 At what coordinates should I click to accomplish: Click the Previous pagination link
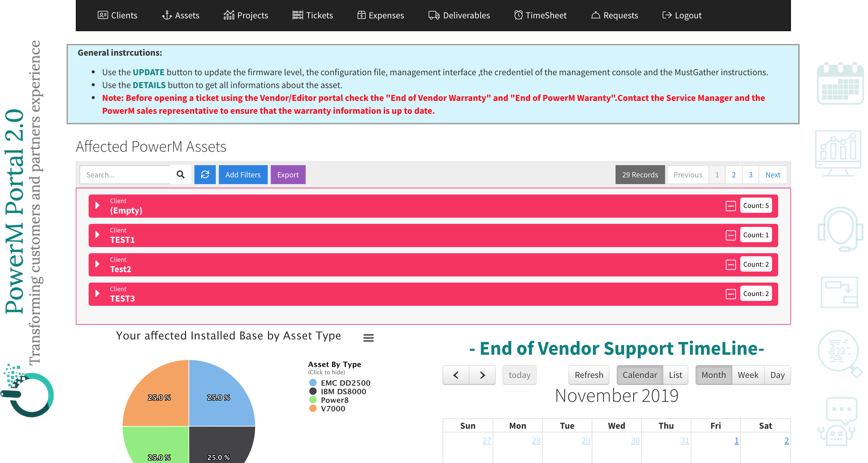tap(687, 174)
